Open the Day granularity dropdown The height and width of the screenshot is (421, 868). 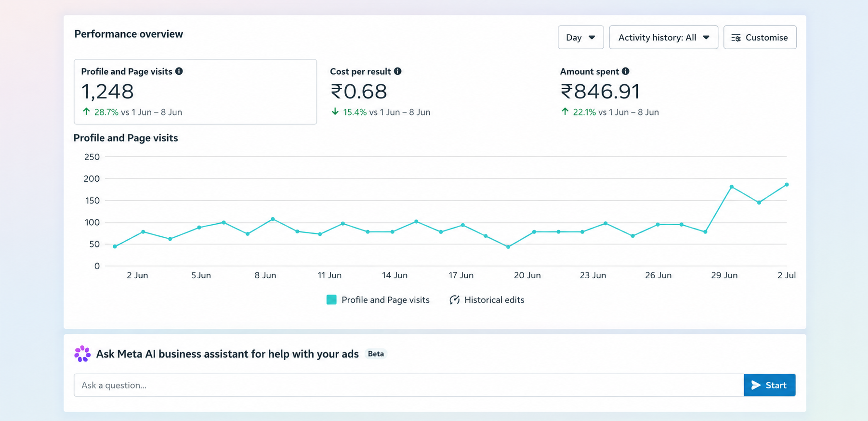coord(580,37)
